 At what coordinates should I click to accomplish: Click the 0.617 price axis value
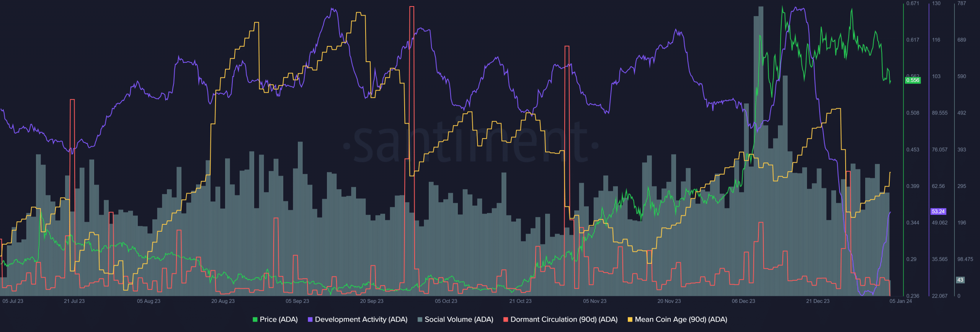click(x=913, y=40)
